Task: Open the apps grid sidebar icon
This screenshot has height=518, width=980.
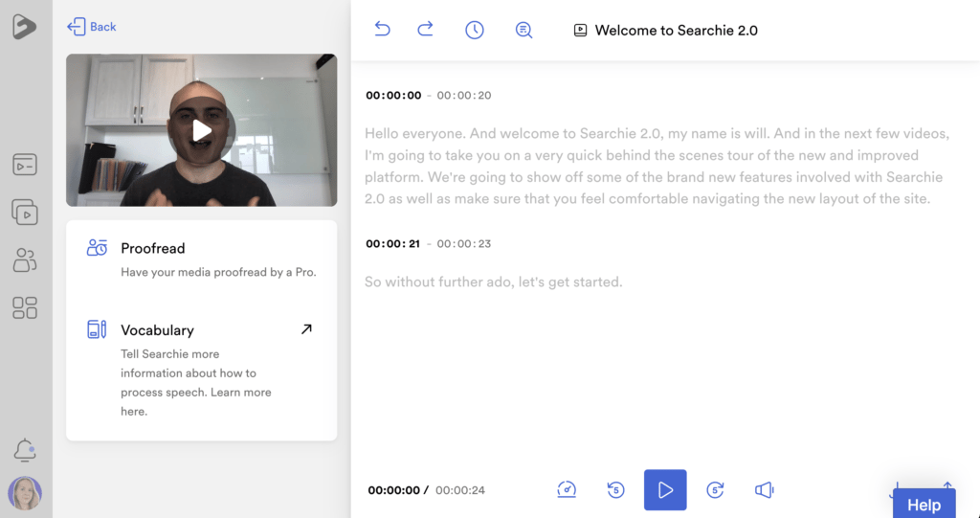Action: click(x=25, y=307)
